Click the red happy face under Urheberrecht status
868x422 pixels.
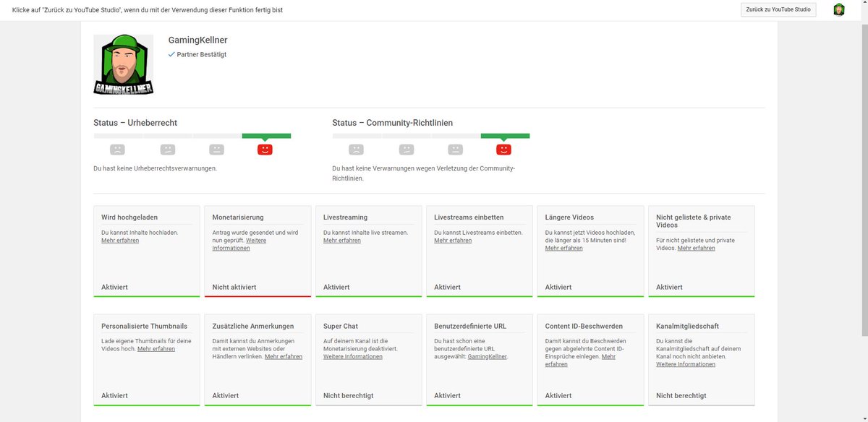click(265, 150)
